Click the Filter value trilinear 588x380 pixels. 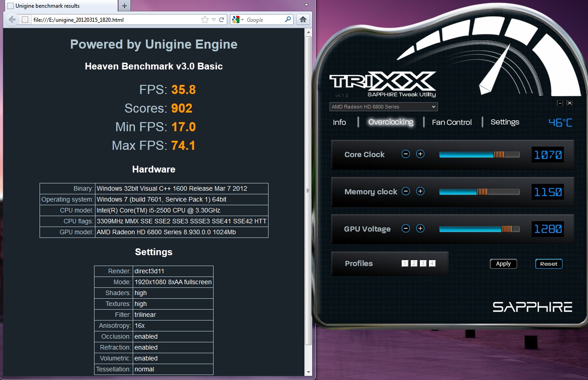173,315
